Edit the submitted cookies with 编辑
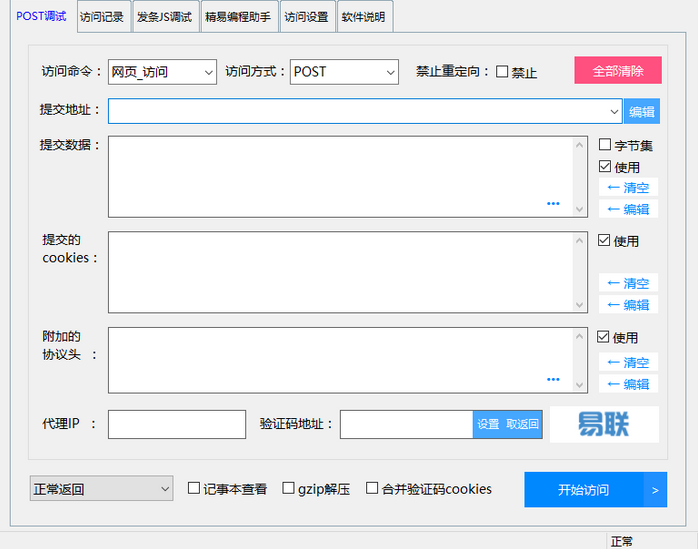 coord(629,305)
